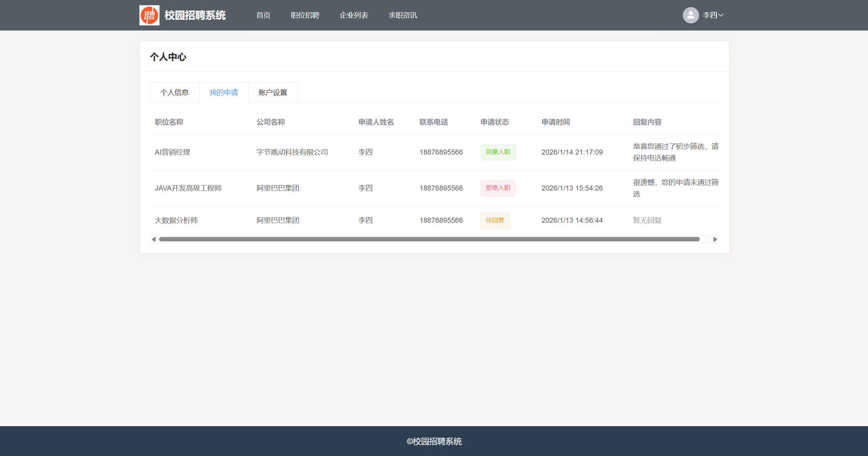The height and width of the screenshot is (456, 868).
Task: Click the horizontal table scrollbar track
Action: 429,239
